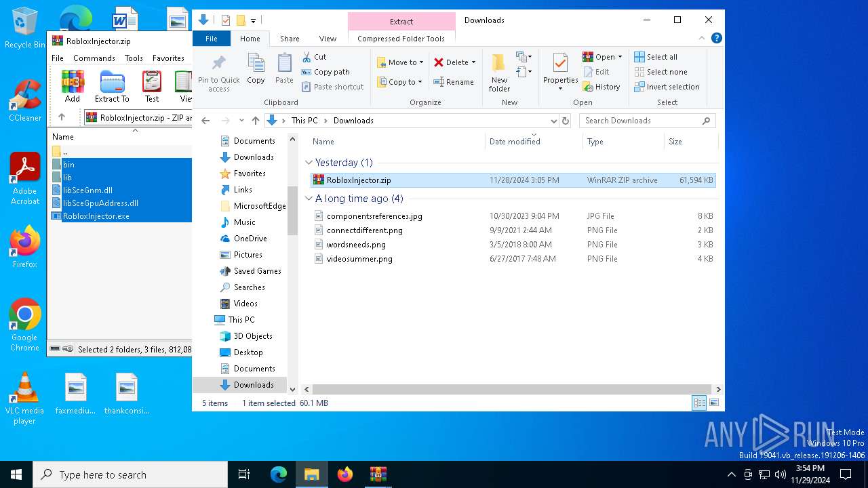Expand the Delete dropdown arrow
This screenshot has height=488, width=868.
pos(473,62)
